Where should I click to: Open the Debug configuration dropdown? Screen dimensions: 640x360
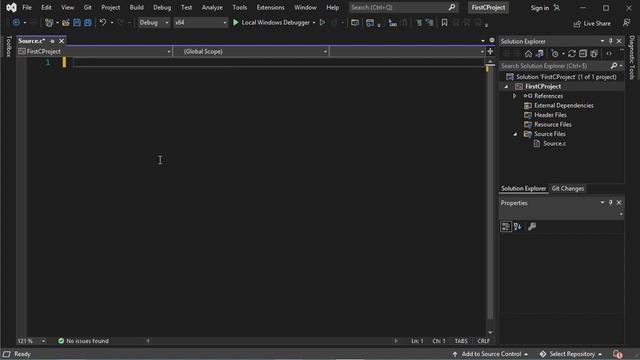click(153, 22)
